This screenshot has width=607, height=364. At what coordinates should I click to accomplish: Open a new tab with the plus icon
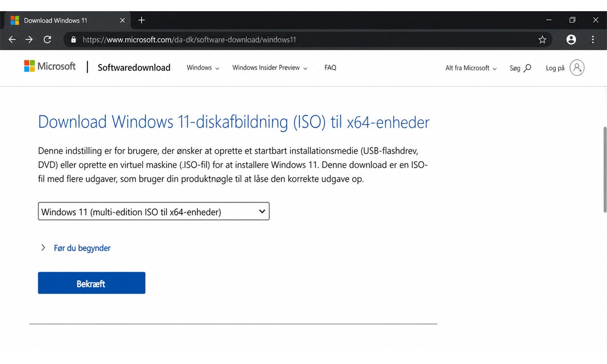point(142,20)
